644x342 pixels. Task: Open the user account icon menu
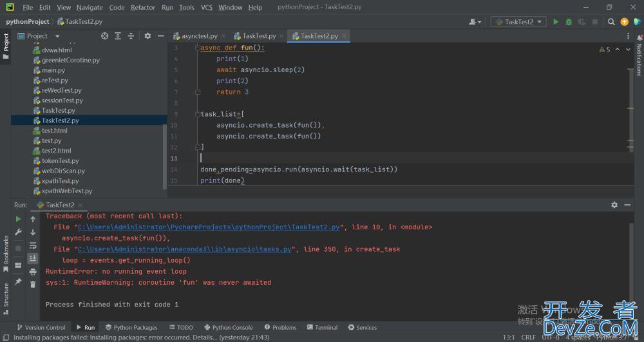(475, 22)
